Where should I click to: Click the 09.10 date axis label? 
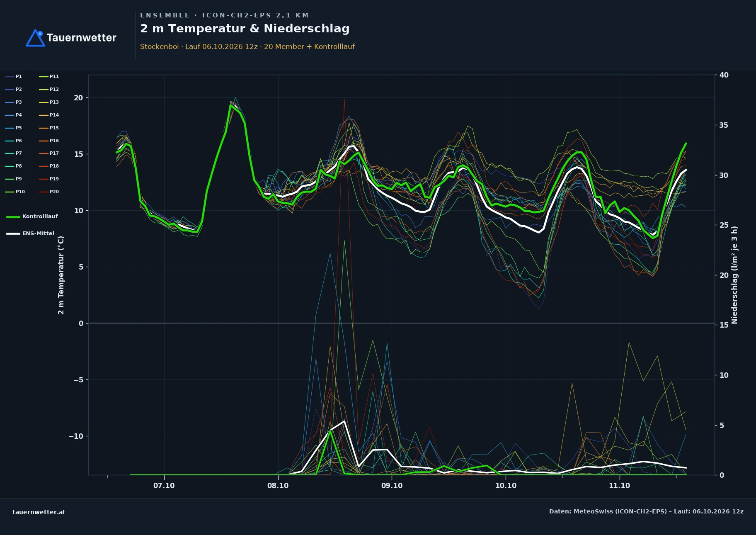coord(392,486)
